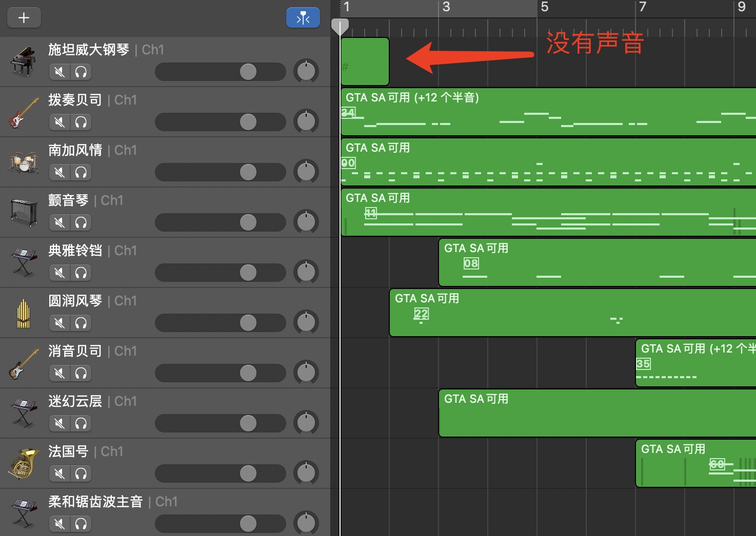
Task: Select the 南加风情 drum kit icon
Action: pyautogui.click(x=23, y=162)
